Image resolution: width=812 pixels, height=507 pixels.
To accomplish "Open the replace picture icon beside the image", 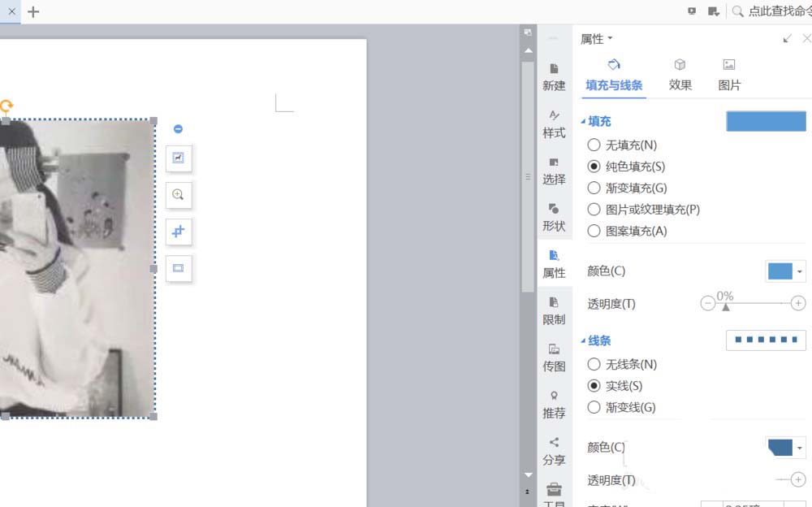I will (x=178, y=158).
